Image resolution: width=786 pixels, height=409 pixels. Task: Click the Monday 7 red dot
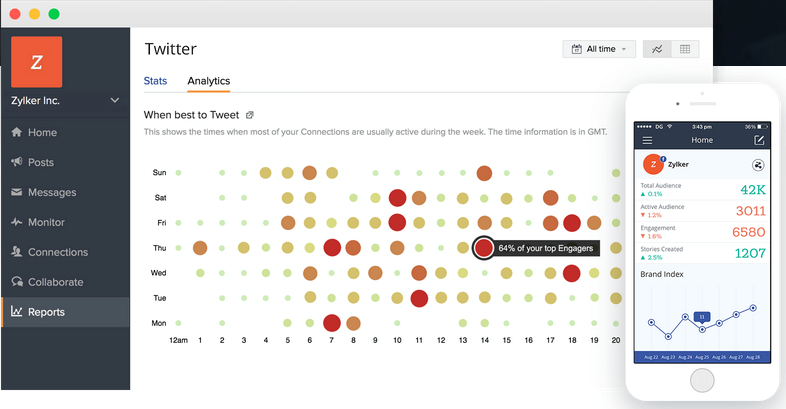click(x=332, y=323)
